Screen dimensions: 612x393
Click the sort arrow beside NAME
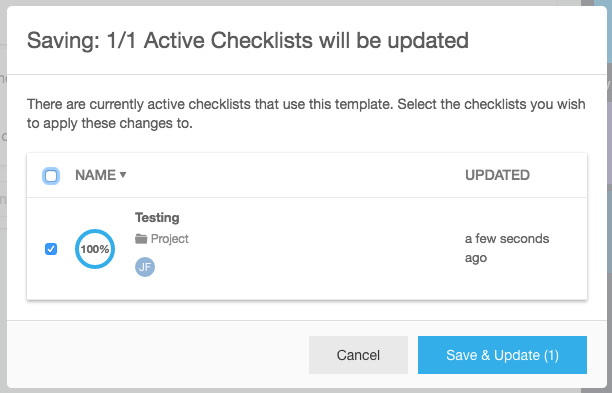point(123,174)
